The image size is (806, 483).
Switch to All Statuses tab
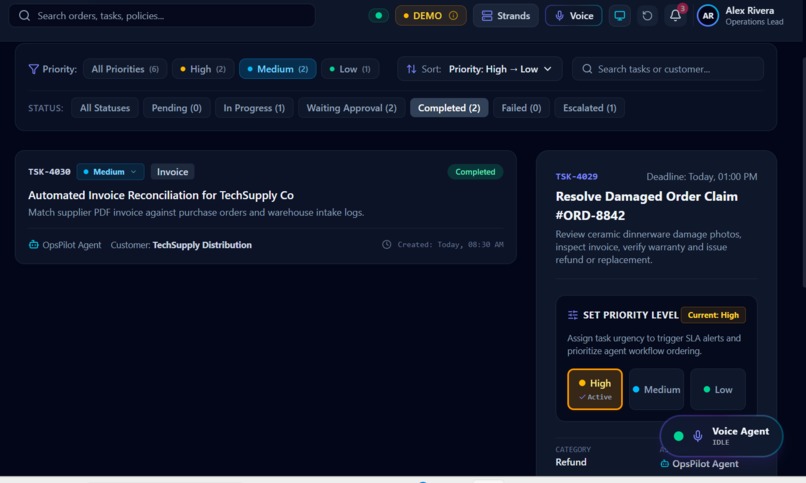(105, 108)
